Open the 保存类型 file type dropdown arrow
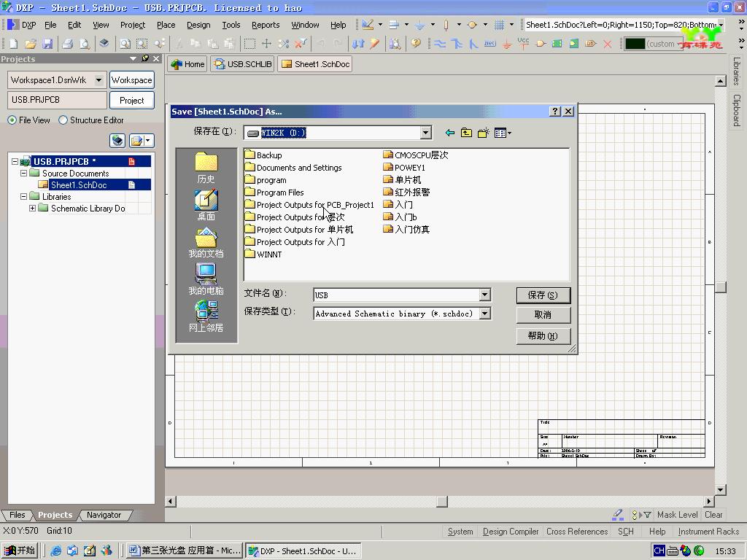 [x=484, y=314]
